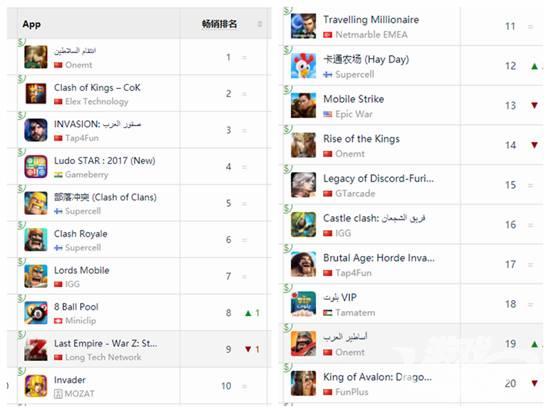Viewport: 550px width, 413px height.
Task: Click the Clash Royale app icon
Action: coord(36,240)
